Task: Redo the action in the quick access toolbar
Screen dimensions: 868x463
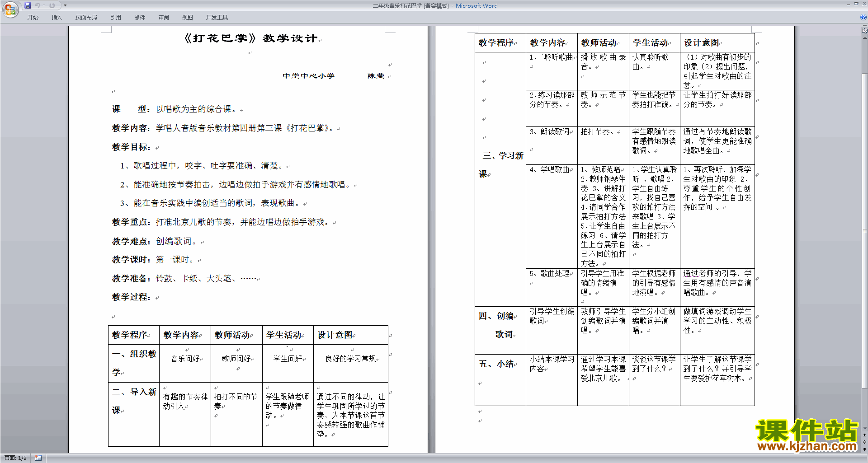Action: click(52, 5)
